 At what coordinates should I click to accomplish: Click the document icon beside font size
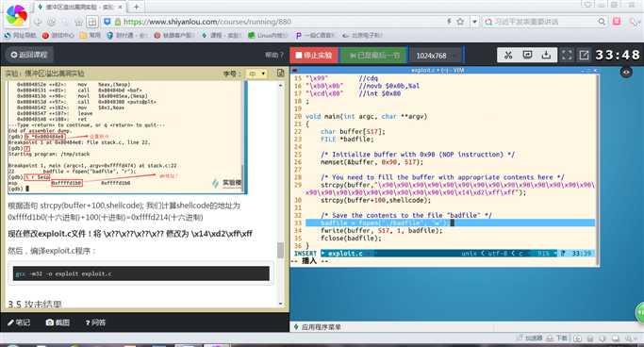tap(281, 74)
